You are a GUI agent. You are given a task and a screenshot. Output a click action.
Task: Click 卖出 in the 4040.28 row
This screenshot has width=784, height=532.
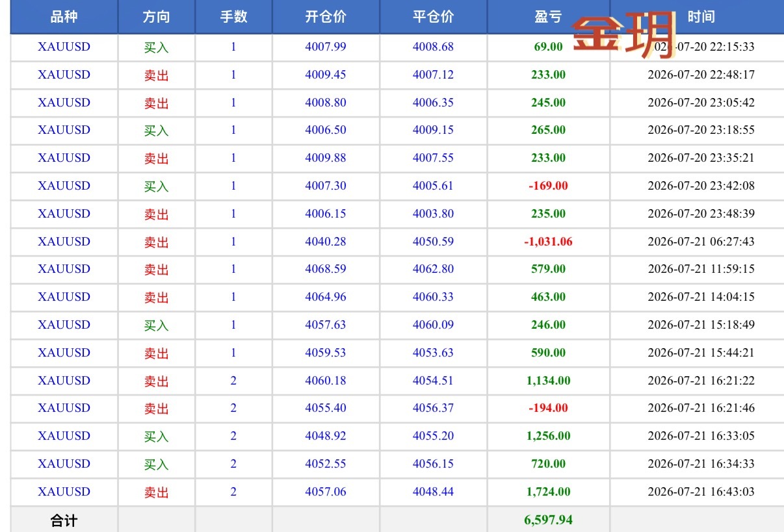tap(156, 242)
